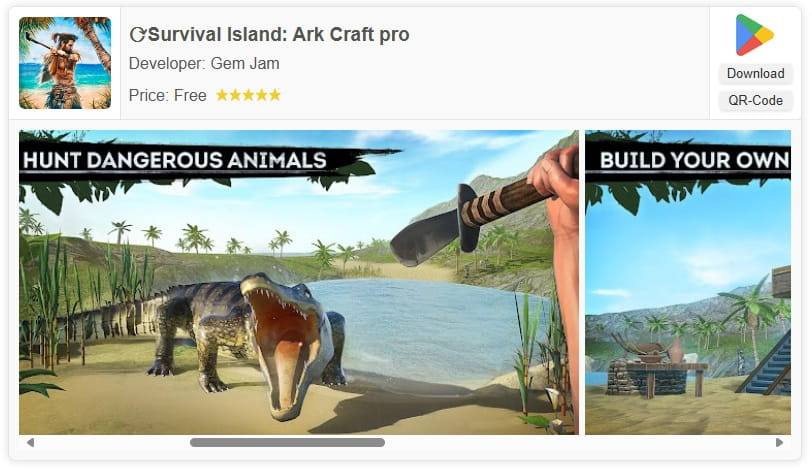Click the scrollbar track left of the thumb

pyautogui.click(x=113, y=443)
